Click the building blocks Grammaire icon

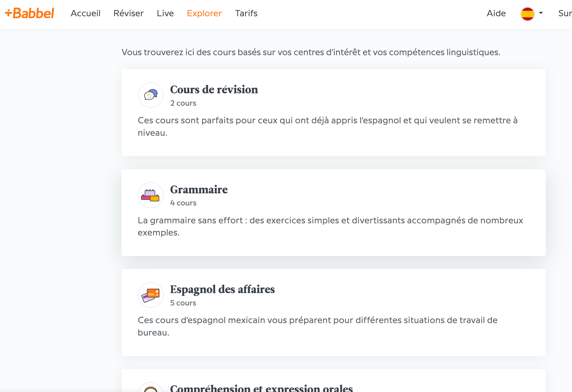coord(151,195)
